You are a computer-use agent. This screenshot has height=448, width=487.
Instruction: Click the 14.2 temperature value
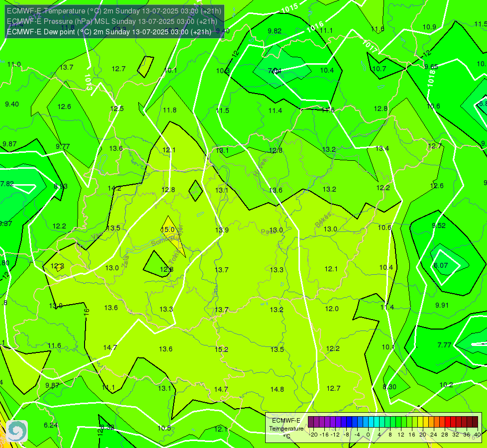(114, 188)
